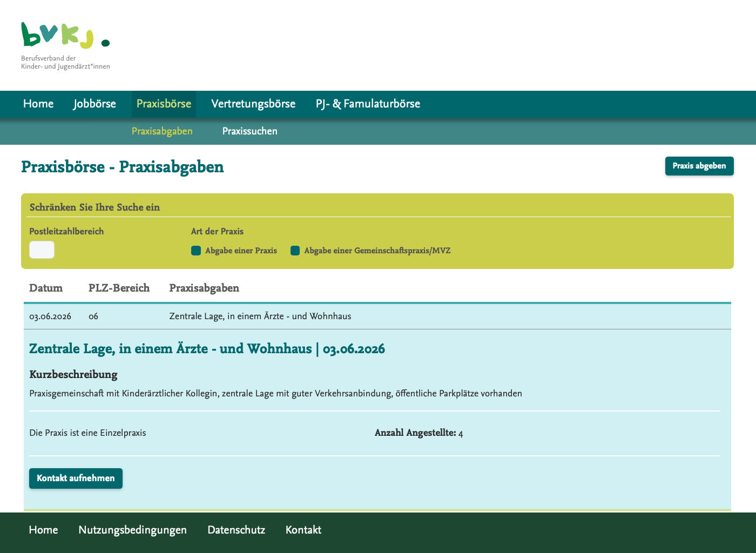
Task: Open the Nutzungsbedingungen footer link
Action: pos(133,530)
